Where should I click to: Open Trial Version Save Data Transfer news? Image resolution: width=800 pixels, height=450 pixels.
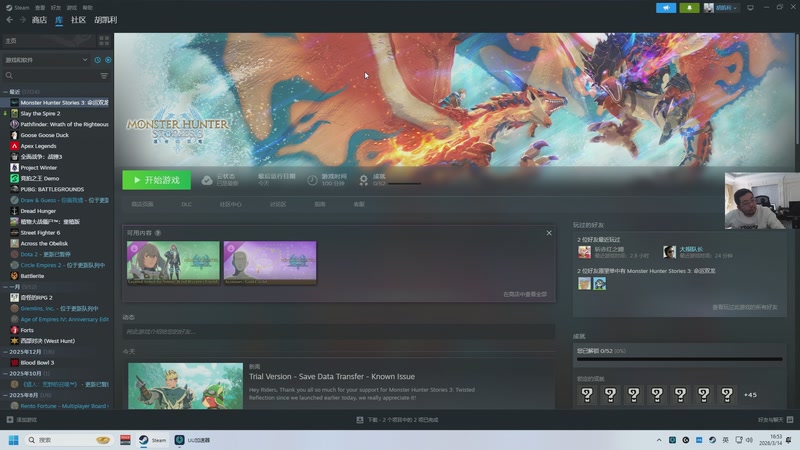click(x=332, y=377)
